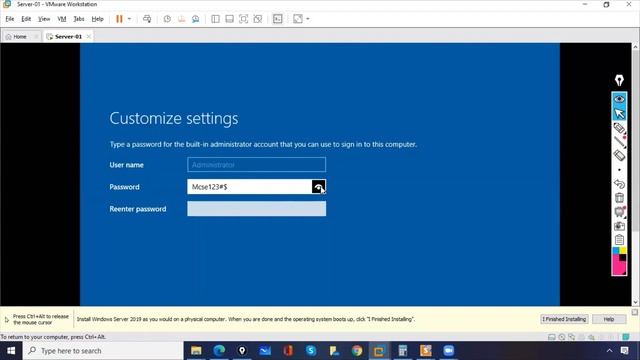Click the whiteboard icon with red dot

(x=619, y=211)
